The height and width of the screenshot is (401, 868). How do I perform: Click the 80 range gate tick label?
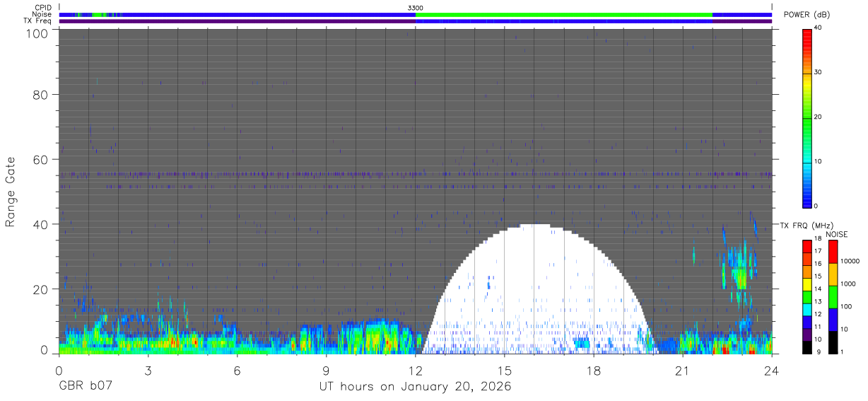pos(41,94)
